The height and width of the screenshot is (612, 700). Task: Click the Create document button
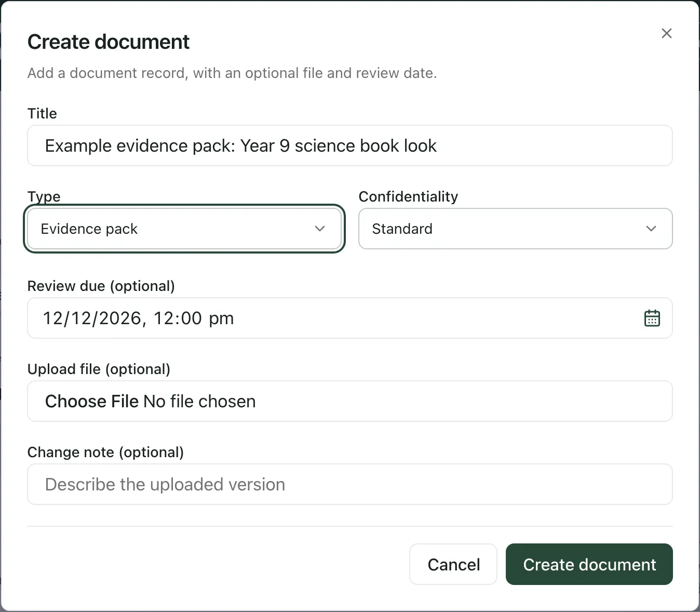pyautogui.click(x=589, y=564)
